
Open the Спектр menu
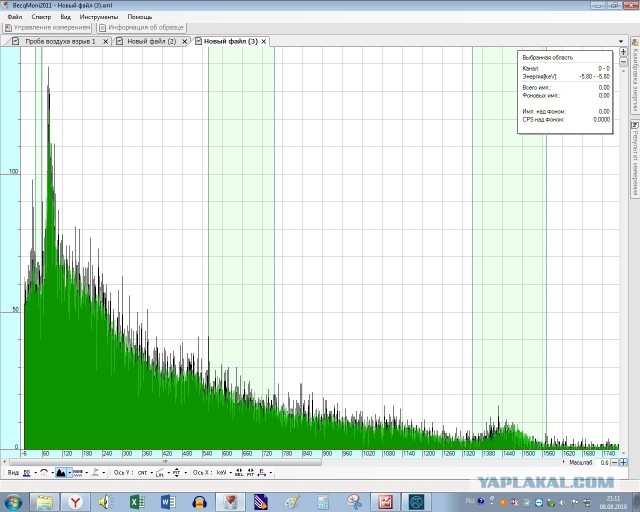click(x=41, y=17)
